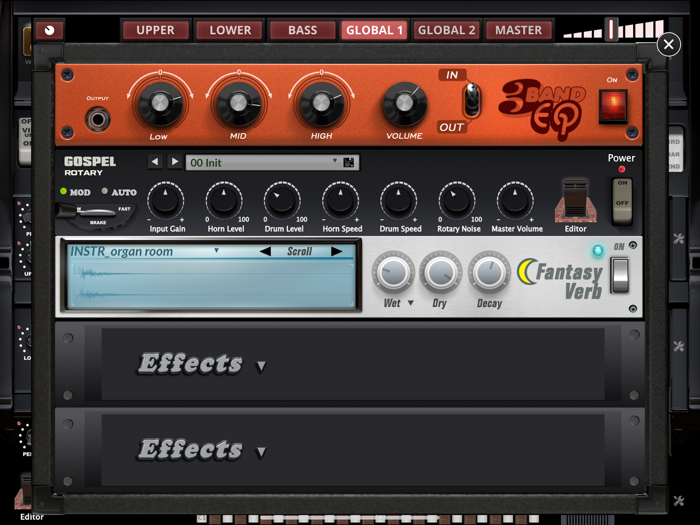The width and height of the screenshot is (700, 525).
Task: Click the Master Volume knob
Action: click(x=515, y=201)
